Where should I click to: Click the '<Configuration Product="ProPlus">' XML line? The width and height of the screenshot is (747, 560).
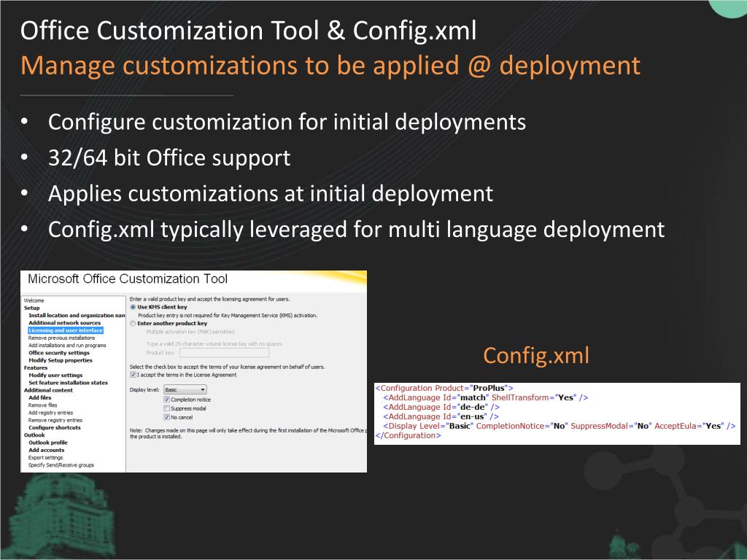444,388
